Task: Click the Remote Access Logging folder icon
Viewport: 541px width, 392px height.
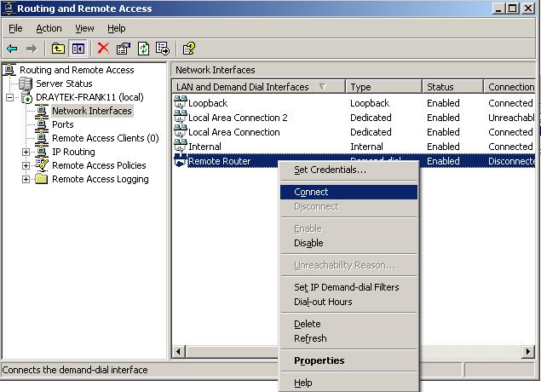Action: 42,179
